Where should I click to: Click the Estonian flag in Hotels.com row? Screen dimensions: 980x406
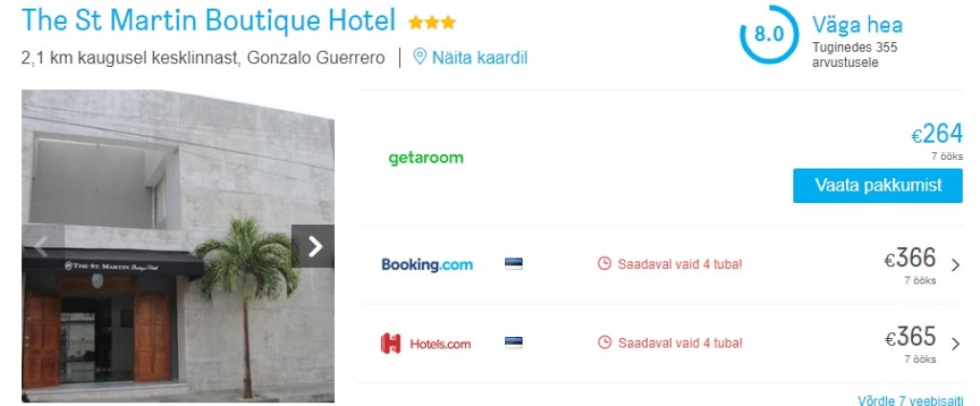coord(513,343)
